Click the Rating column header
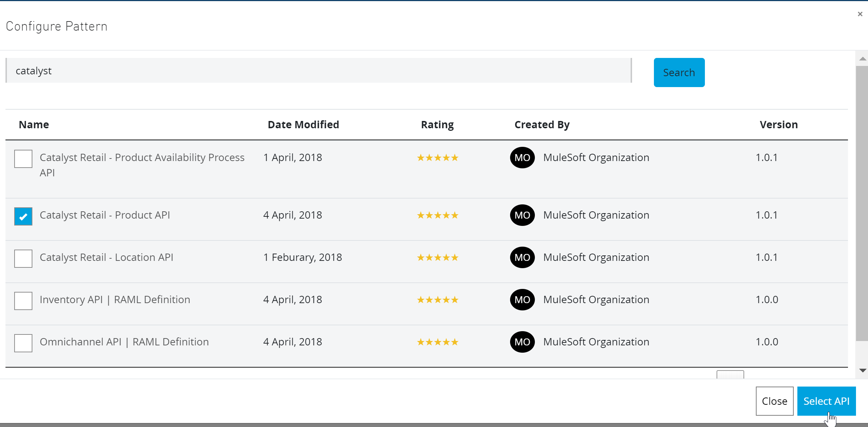This screenshot has height=427, width=868. pyautogui.click(x=437, y=125)
